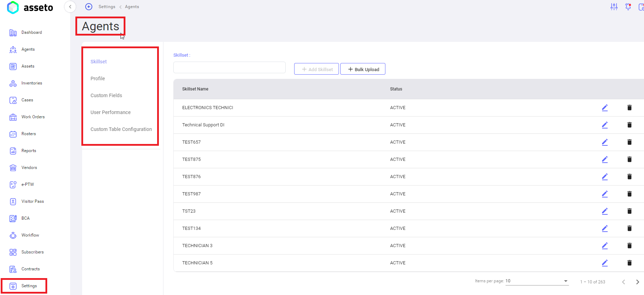Open the Dashboard sidebar icon
Screen dimensions: 644x295
tap(13, 33)
